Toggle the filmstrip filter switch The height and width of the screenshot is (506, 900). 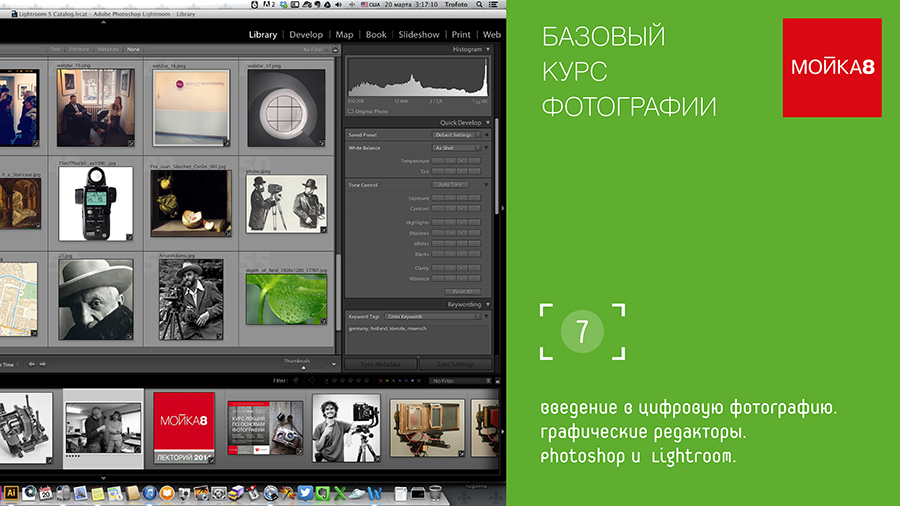(498, 381)
